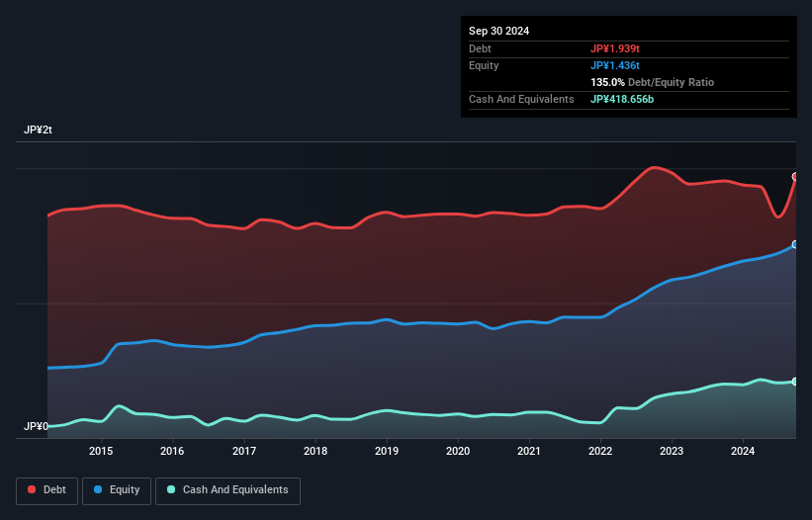Toggle the Cash And Equivalents legend button
Image resolution: width=812 pixels, height=520 pixels.
(227, 490)
